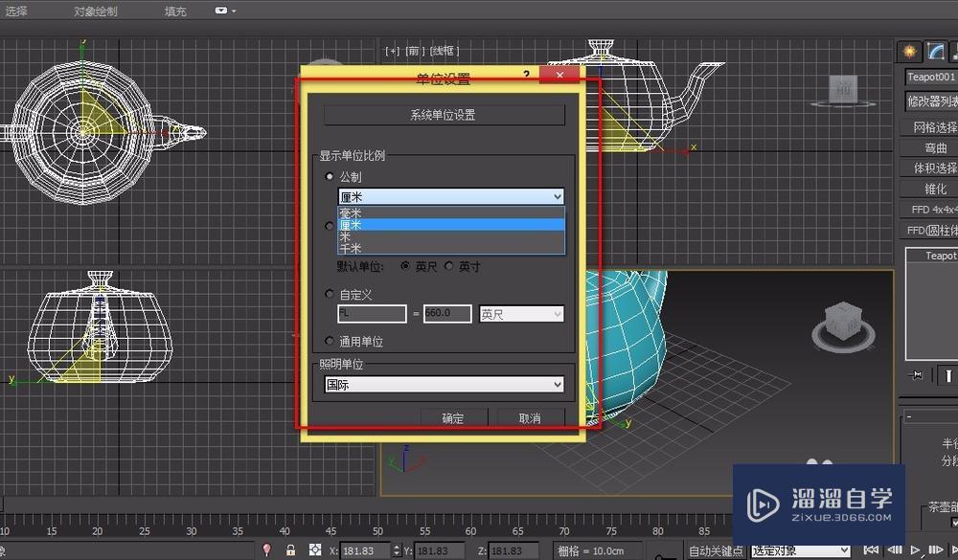
Task: Step to previous frame
Action: (895, 550)
